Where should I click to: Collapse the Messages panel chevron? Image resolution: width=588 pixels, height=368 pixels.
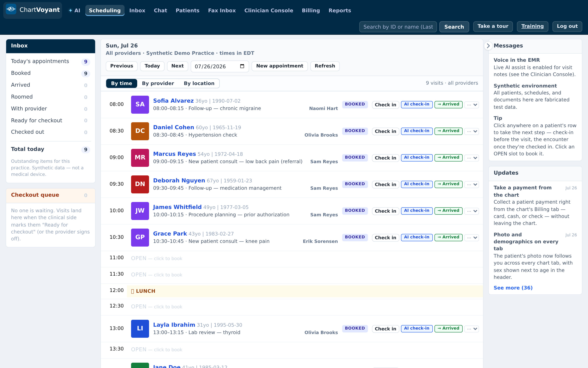click(488, 46)
